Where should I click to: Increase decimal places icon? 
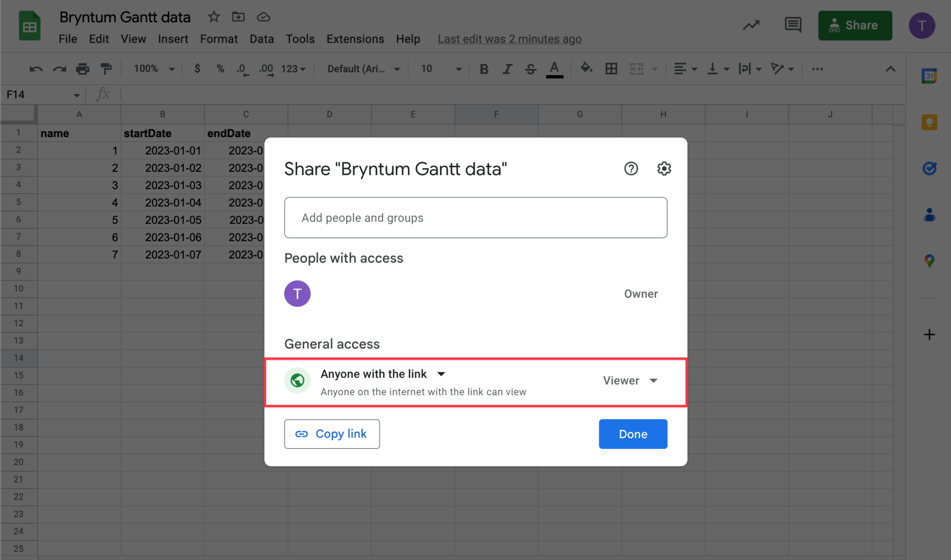point(266,69)
